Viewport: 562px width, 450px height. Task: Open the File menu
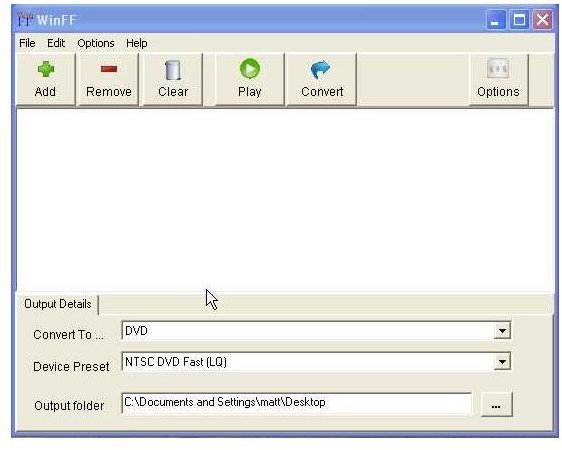27,43
